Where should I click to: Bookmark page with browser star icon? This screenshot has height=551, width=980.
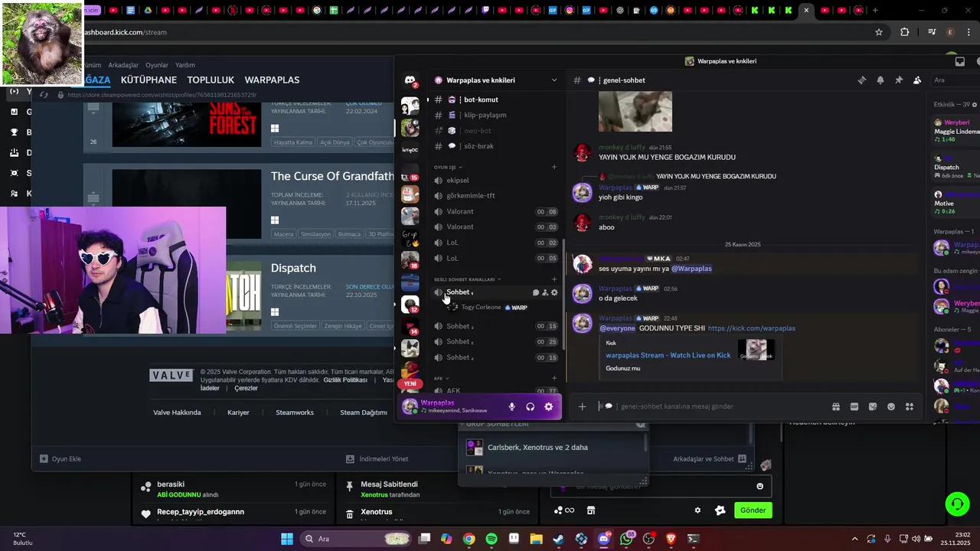(879, 32)
